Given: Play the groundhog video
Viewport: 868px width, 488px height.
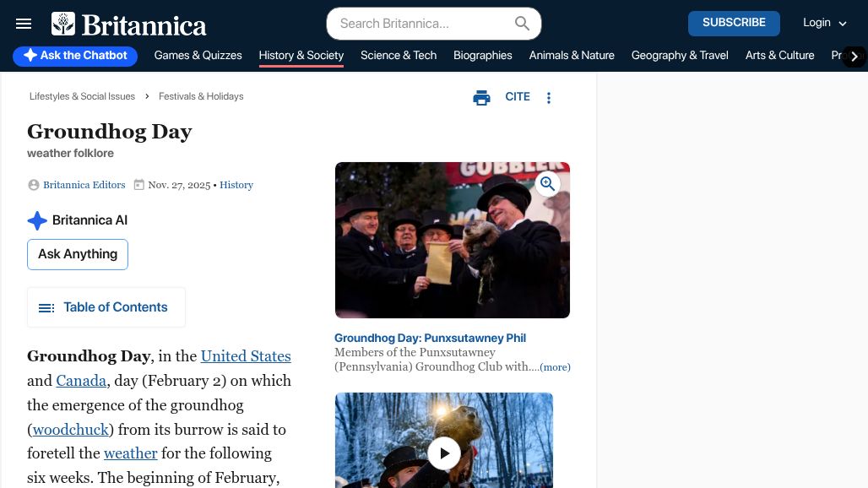Looking at the screenshot, I should pyautogui.click(x=444, y=453).
